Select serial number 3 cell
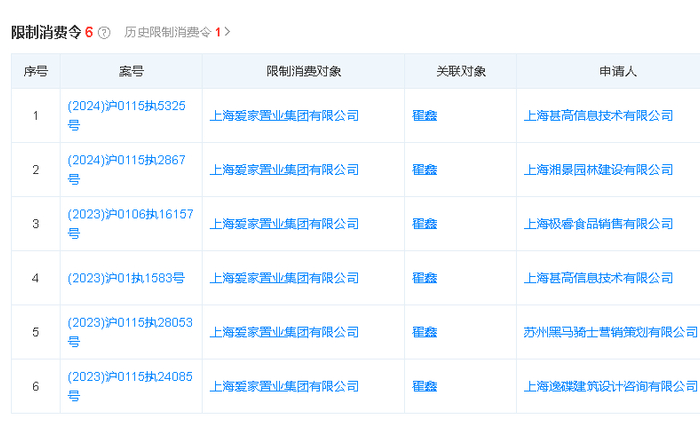The height and width of the screenshot is (427, 700). (x=36, y=224)
